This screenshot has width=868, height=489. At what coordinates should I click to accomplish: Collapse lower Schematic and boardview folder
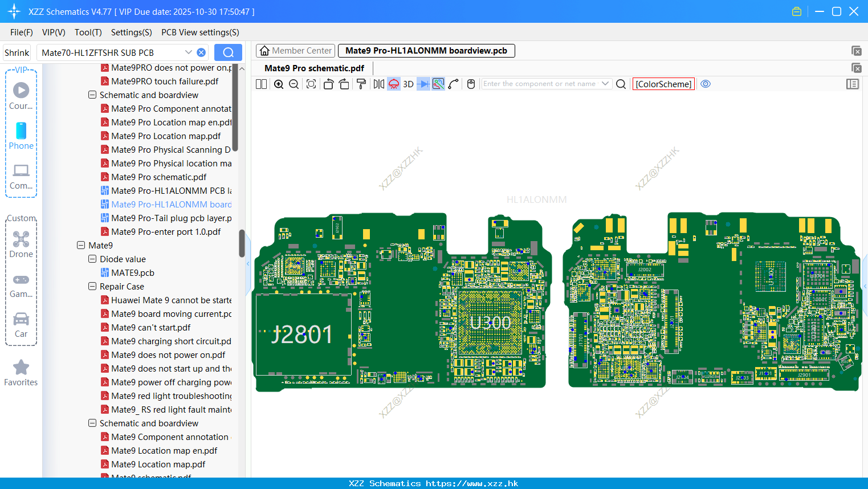[x=92, y=423]
